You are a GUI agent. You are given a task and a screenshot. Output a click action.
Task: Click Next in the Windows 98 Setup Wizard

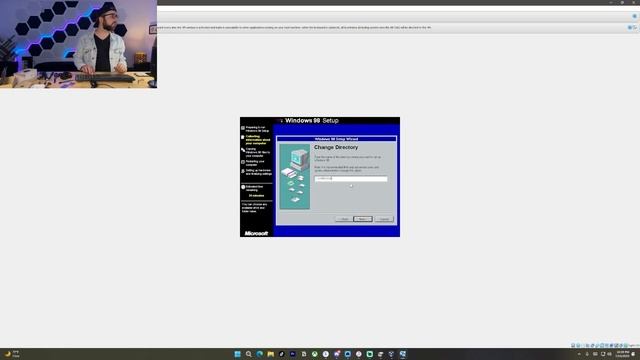pyautogui.click(x=362, y=219)
